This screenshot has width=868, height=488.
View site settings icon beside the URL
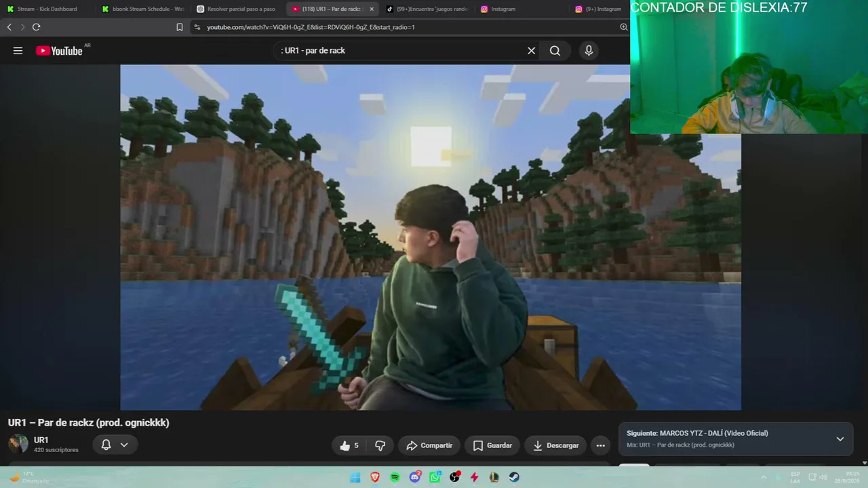pyautogui.click(x=197, y=27)
